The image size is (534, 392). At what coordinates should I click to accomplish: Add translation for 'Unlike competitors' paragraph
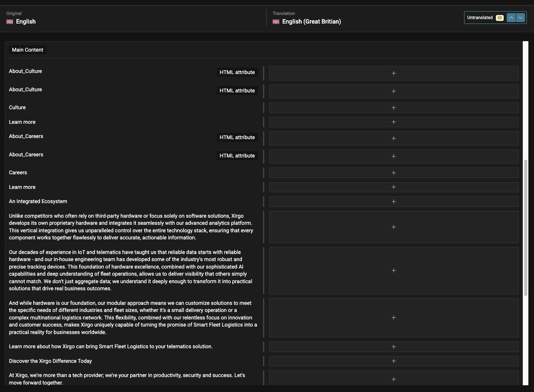tap(394, 227)
